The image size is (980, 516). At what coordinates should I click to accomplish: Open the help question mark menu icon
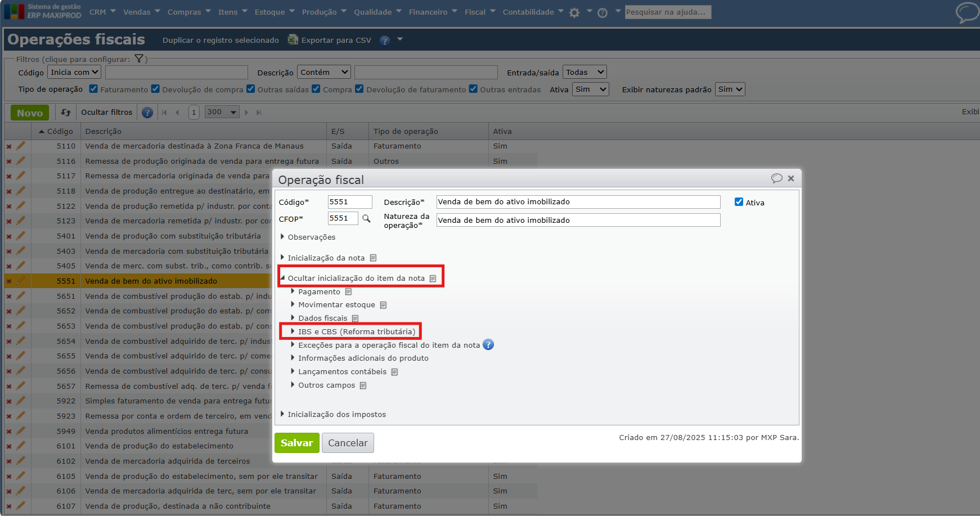pyautogui.click(x=603, y=12)
